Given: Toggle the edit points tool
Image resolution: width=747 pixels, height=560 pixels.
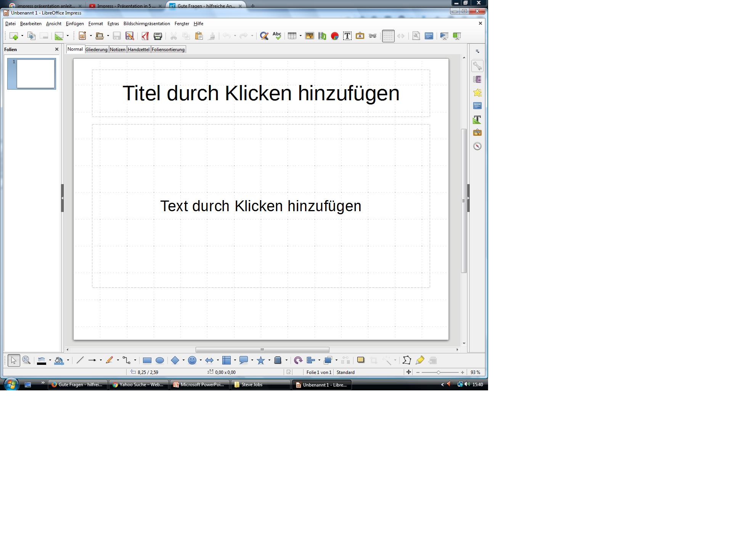Looking at the screenshot, I should coord(407,360).
